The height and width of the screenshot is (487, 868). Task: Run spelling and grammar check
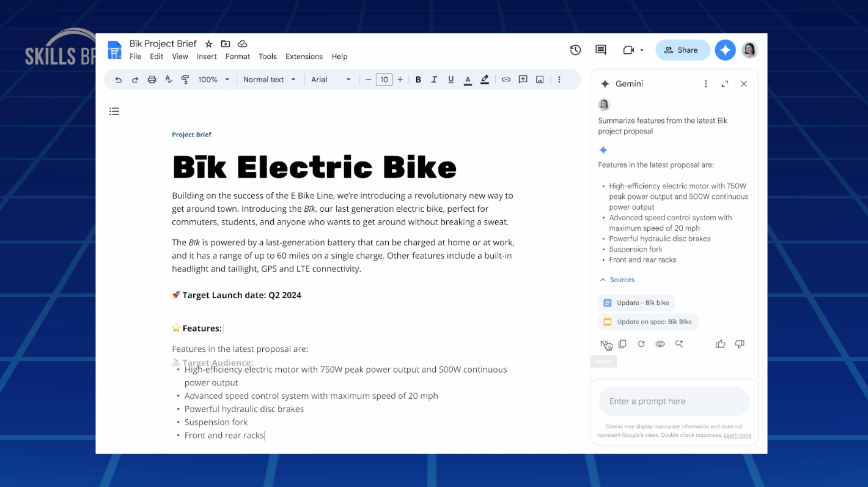coord(169,80)
